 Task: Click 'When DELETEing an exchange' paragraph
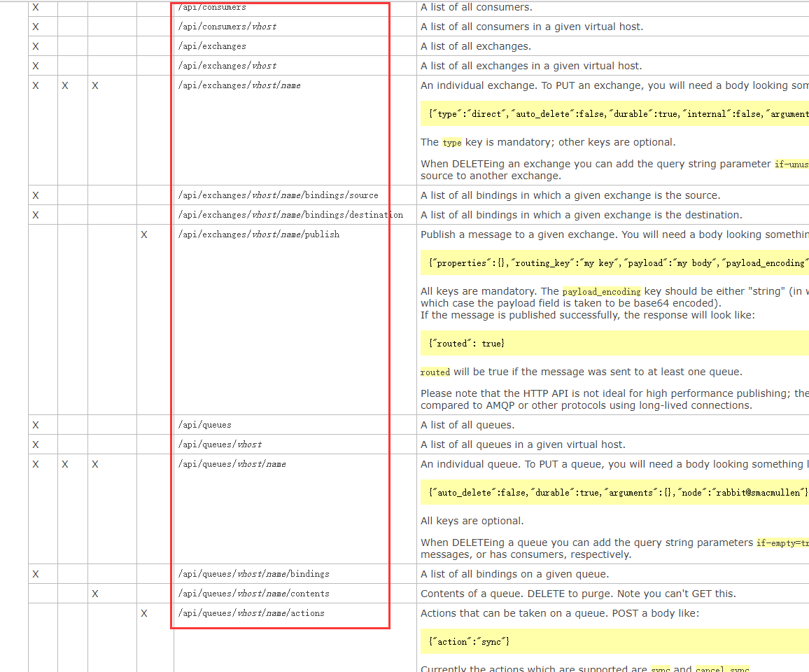[x=614, y=170]
